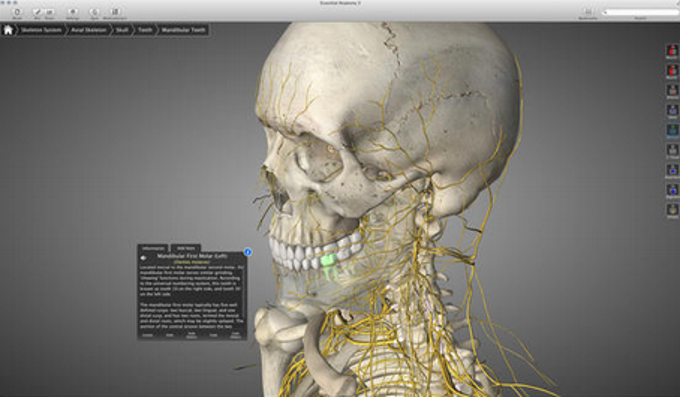Screen dimensions: 680x397
Task: Toggle the Respiratory system layer icon
Action: click(x=672, y=171)
